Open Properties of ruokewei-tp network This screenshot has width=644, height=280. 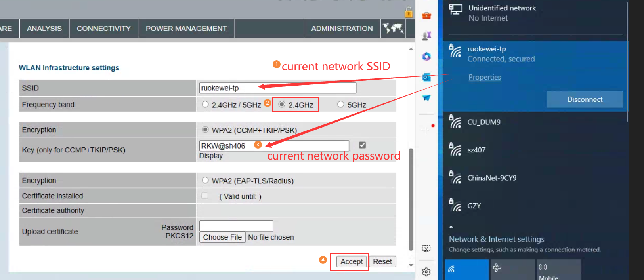[x=485, y=77]
